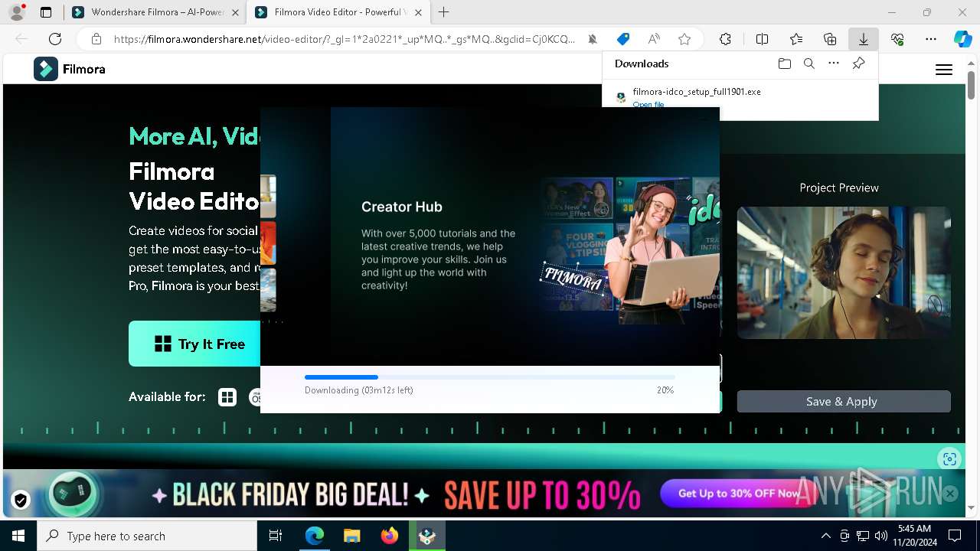Open the volume control in system tray
The height and width of the screenshot is (551, 980).
[880, 536]
